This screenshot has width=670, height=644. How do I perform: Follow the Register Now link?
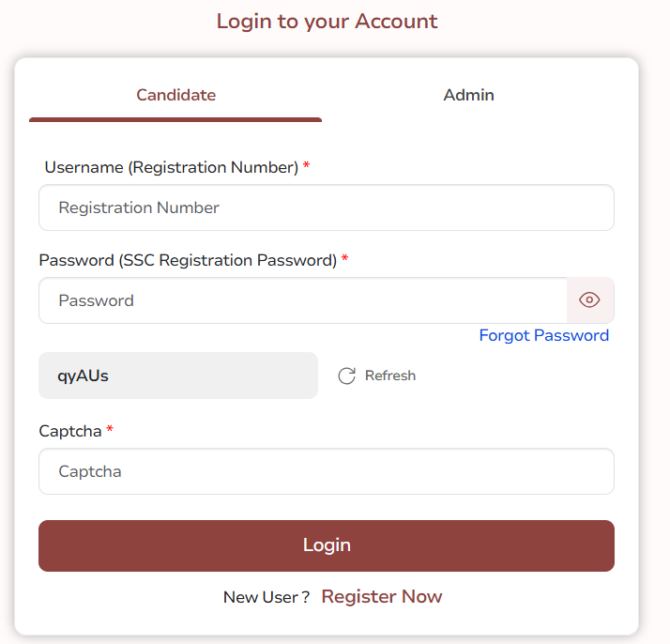[382, 596]
